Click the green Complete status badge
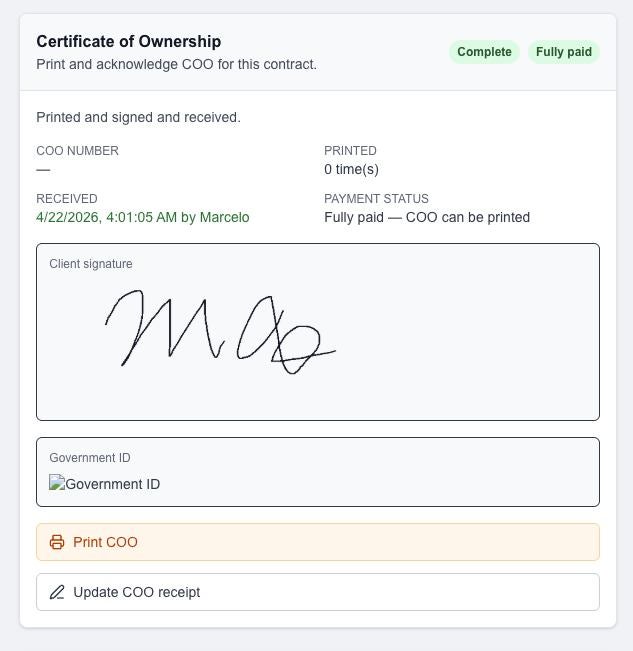The image size is (633, 651). tap(484, 52)
